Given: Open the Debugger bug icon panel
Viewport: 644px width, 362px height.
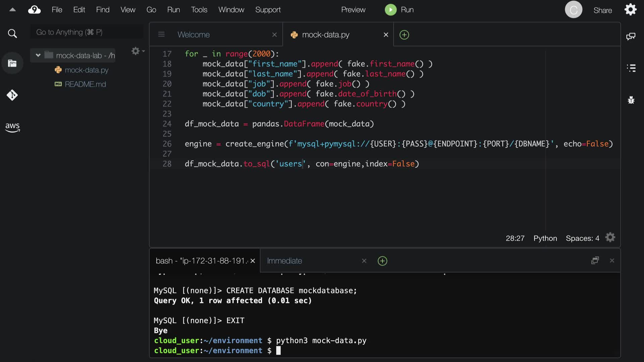Looking at the screenshot, I should coord(631,100).
